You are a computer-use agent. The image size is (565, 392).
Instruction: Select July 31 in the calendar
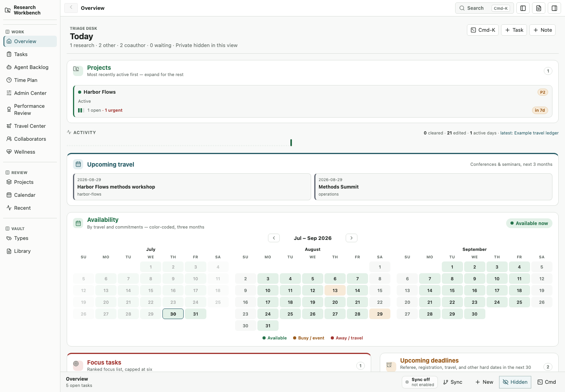pyautogui.click(x=195, y=314)
